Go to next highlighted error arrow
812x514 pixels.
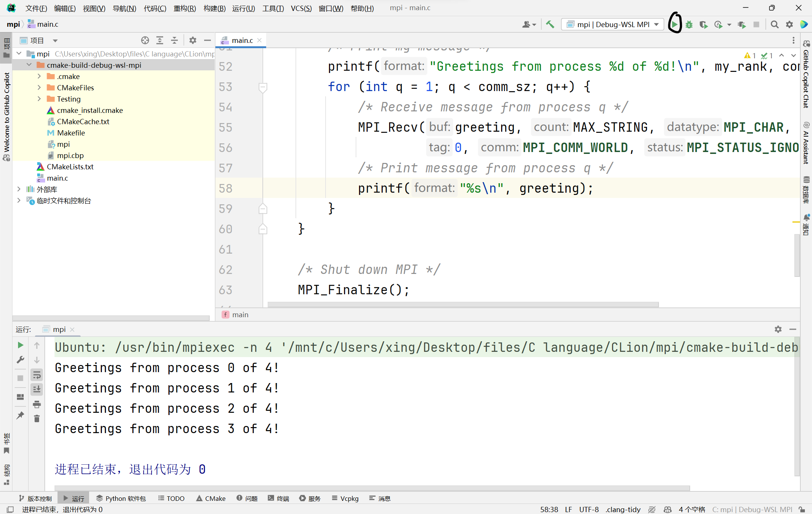(794, 56)
